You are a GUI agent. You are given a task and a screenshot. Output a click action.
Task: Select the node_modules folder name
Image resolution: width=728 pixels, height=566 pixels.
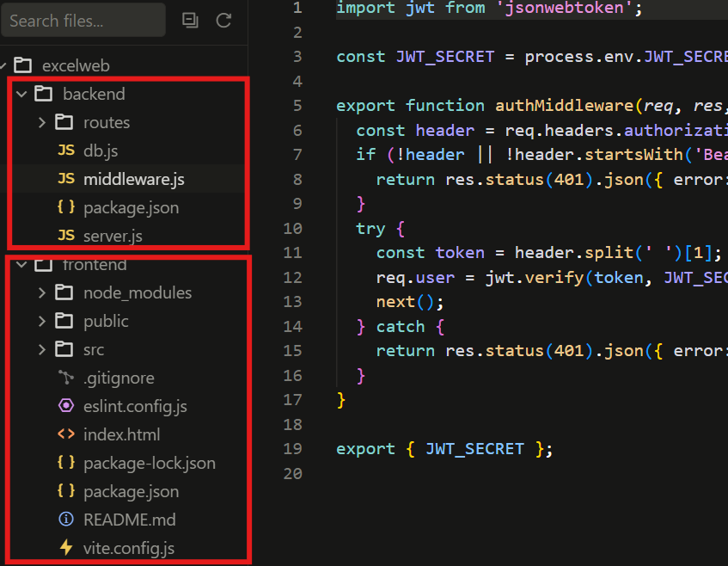[x=138, y=292]
